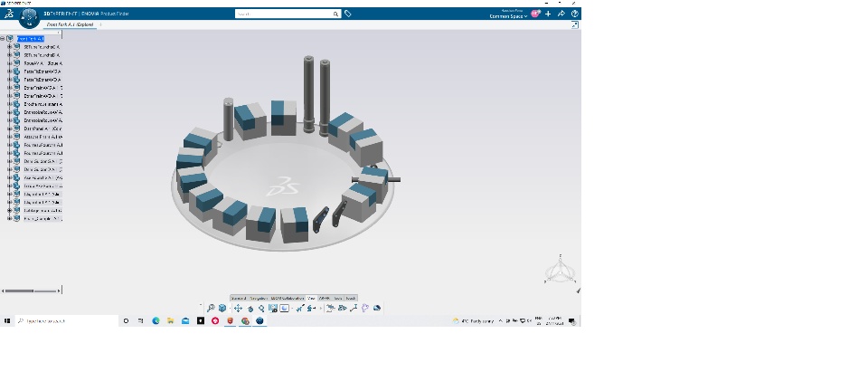Select the Pan four-arrow tool
This screenshot has width=868, height=391.
coord(238,309)
